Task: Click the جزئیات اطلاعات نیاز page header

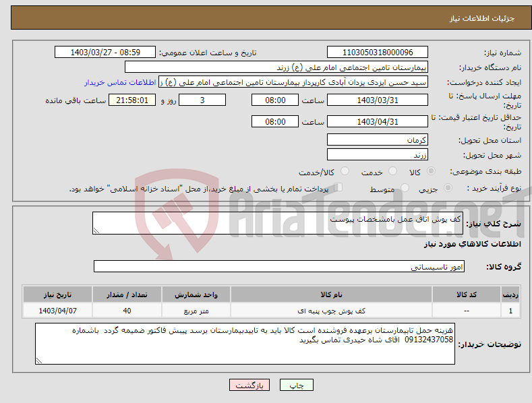Action: pos(482,18)
